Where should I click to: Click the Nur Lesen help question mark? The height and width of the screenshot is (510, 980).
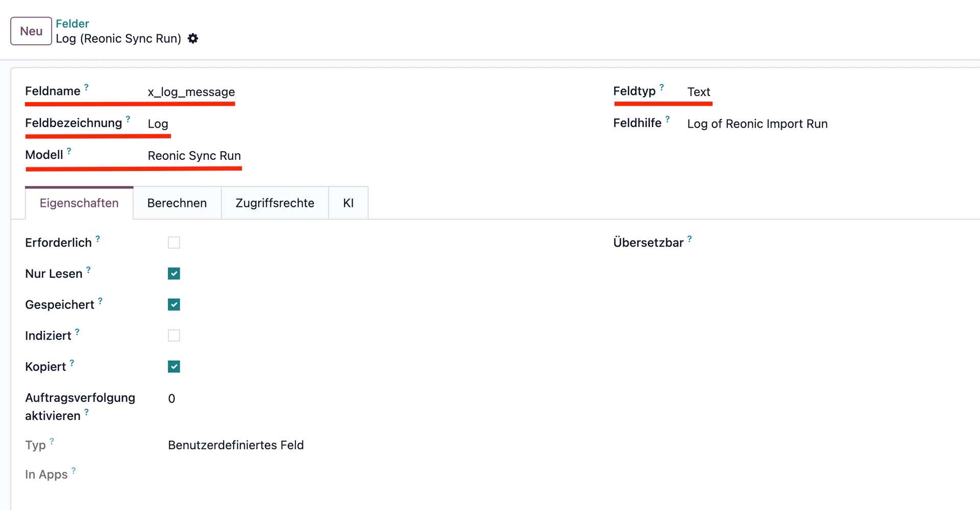88,270
